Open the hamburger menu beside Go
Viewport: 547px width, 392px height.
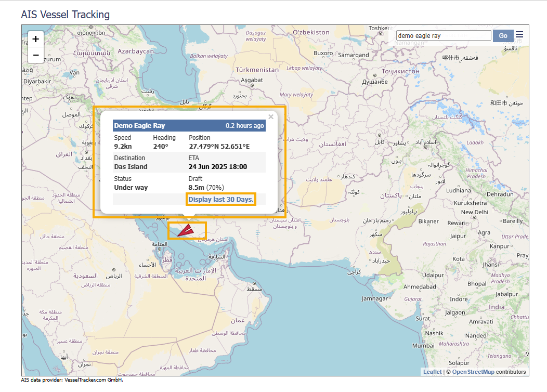519,35
